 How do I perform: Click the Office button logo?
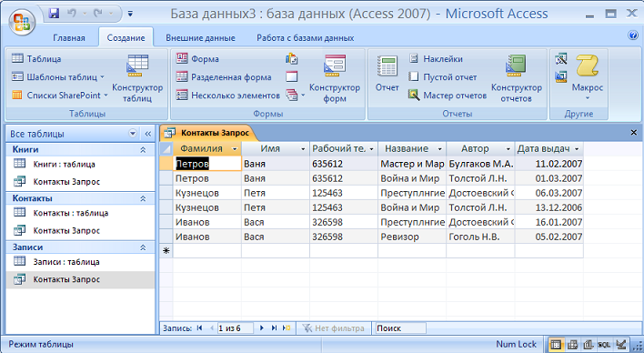pyautogui.click(x=22, y=22)
